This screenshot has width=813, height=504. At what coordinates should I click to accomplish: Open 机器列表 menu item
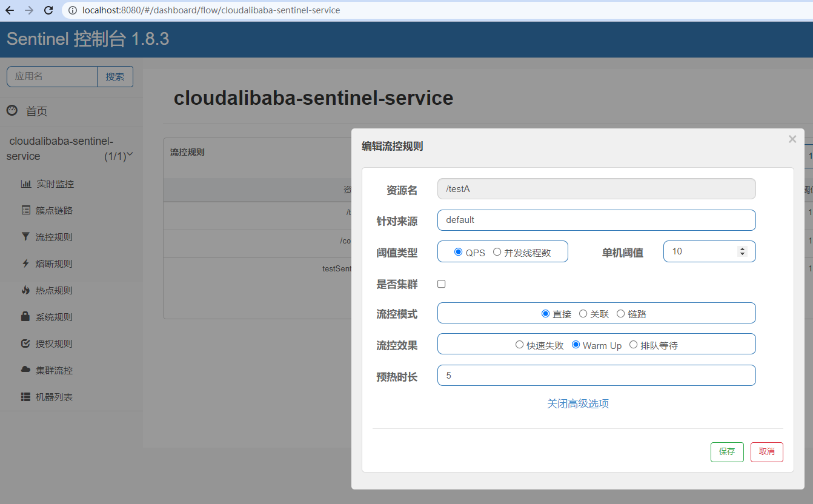click(54, 397)
